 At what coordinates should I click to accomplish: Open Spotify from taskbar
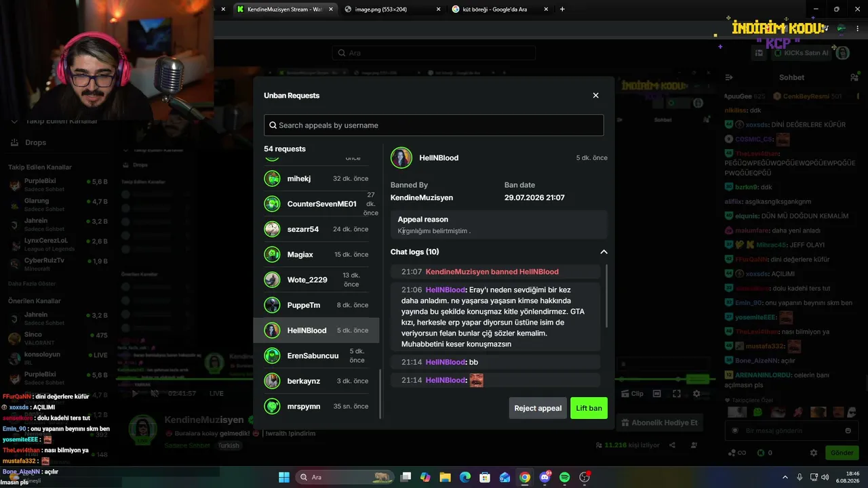coord(565,477)
